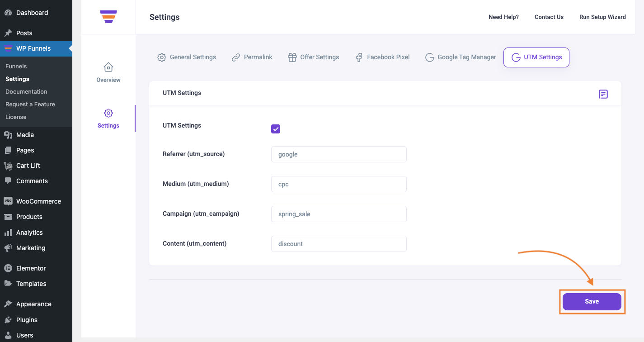Click the Offer Settings gift icon
644x342 pixels.
click(292, 57)
